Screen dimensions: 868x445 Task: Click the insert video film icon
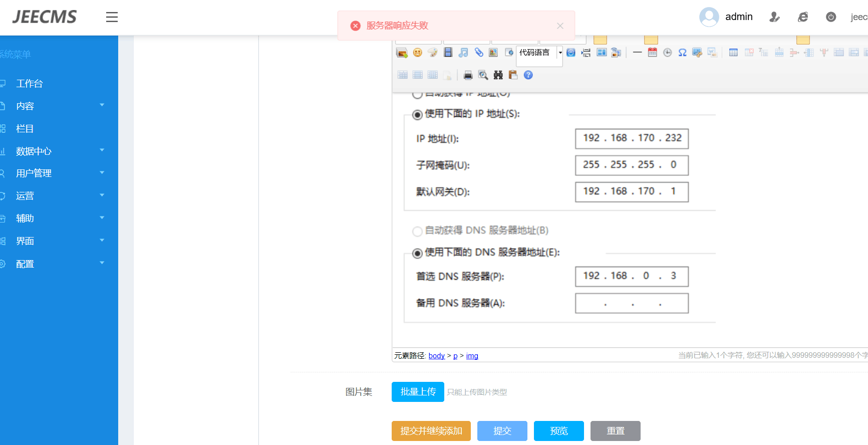(448, 53)
